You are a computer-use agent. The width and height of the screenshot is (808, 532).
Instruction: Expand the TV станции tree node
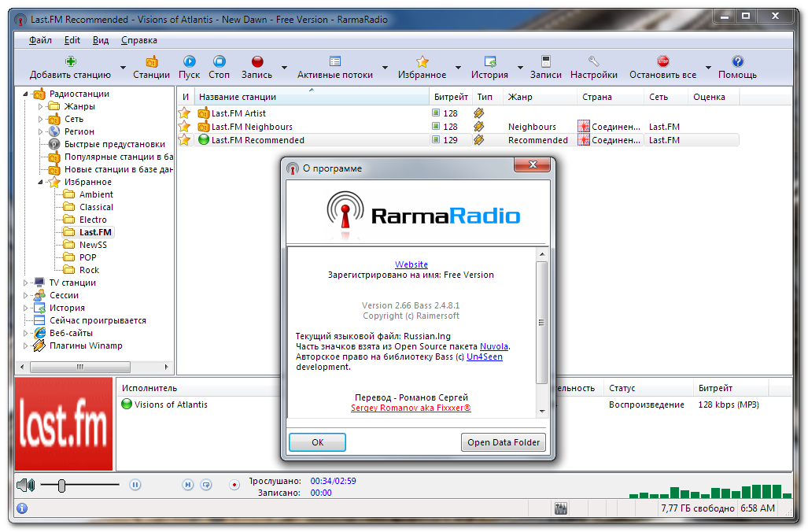point(25,283)
